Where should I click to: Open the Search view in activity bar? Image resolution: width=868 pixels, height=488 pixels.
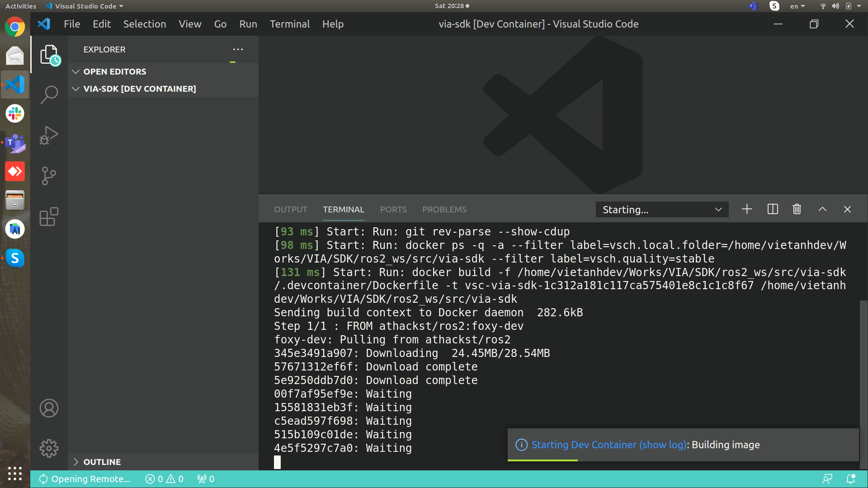click(49, 94)
